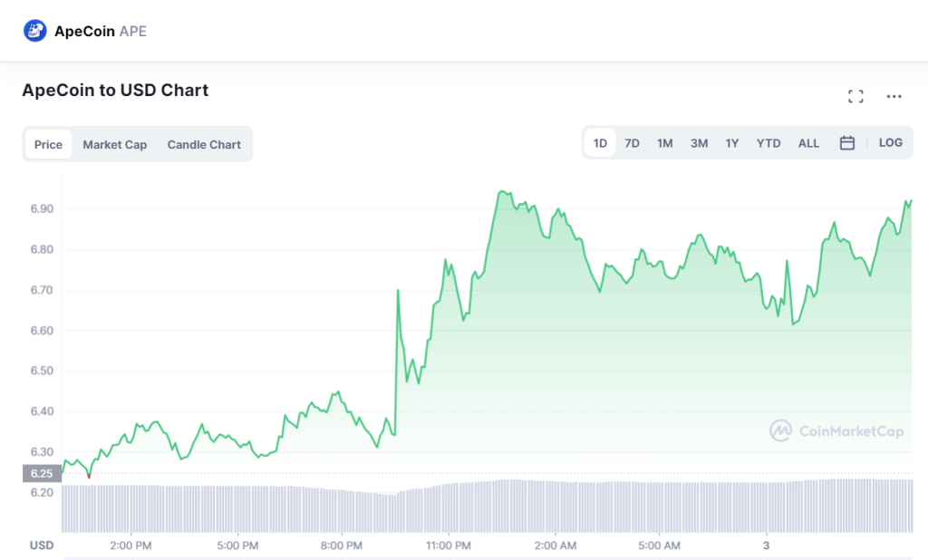Click the USD axis label
This screenshot has height=560, width=928.
[42, 546]
